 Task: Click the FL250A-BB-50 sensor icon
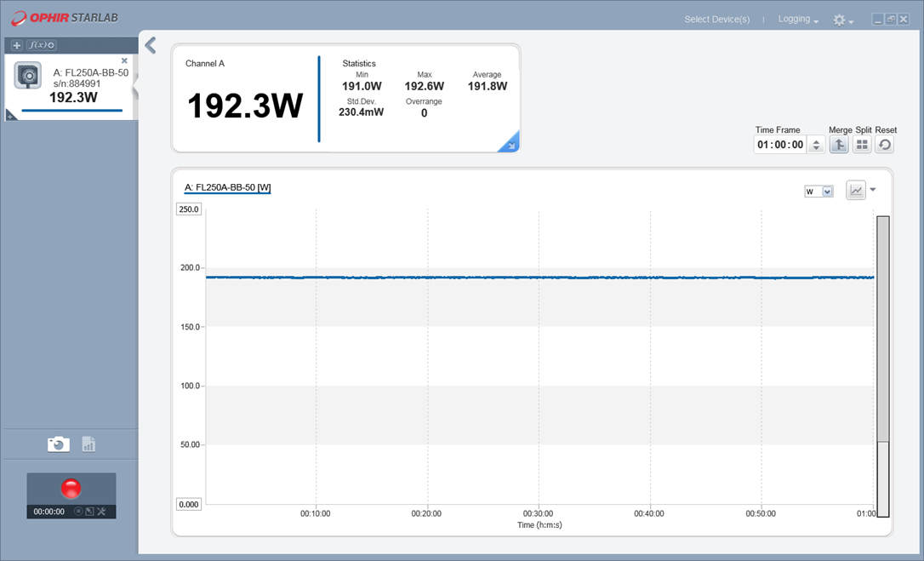[x=29, y=77]
